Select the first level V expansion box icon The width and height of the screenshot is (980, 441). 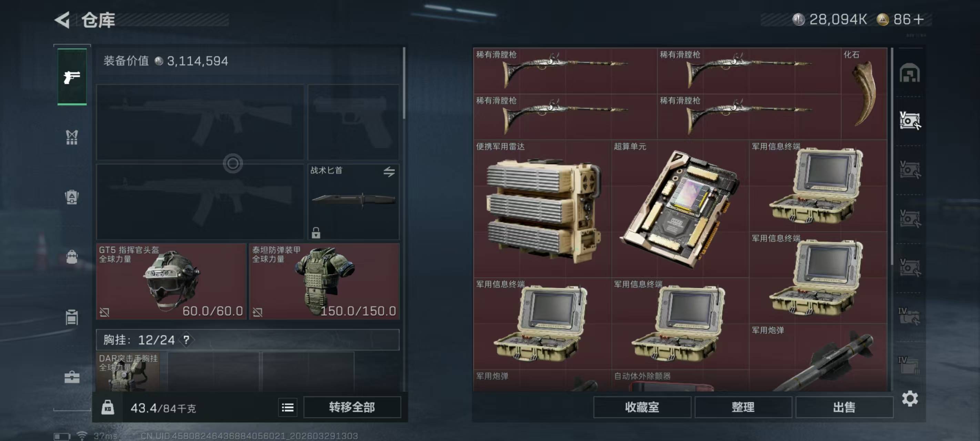910,121
